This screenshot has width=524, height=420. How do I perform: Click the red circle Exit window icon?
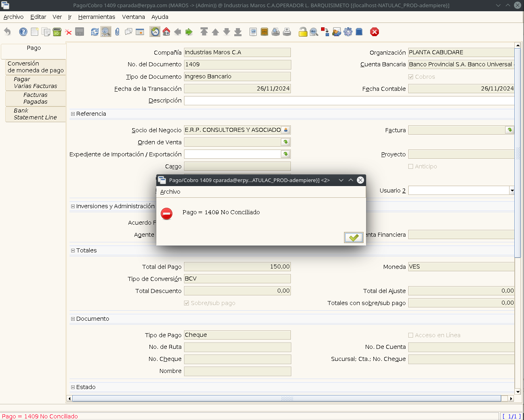[x=375, y=32]
